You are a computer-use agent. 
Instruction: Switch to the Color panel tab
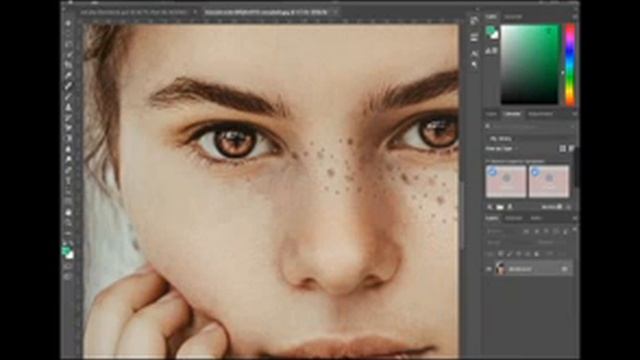coord(491,17)
